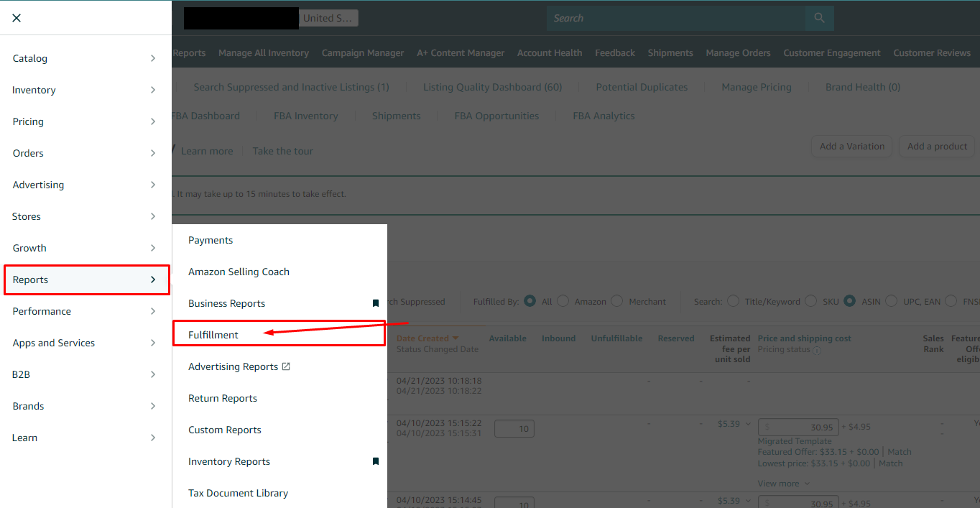Click the Available quantity field showing 10

(514, 429)
